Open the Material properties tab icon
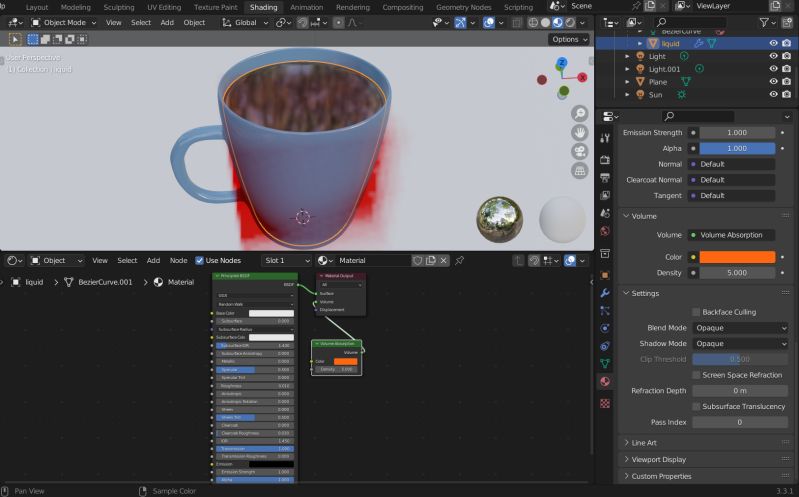 point(605,381)
